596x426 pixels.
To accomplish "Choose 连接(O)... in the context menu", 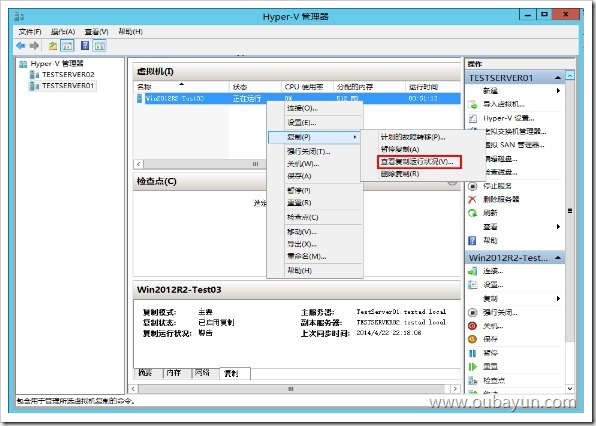I will 315,108.
